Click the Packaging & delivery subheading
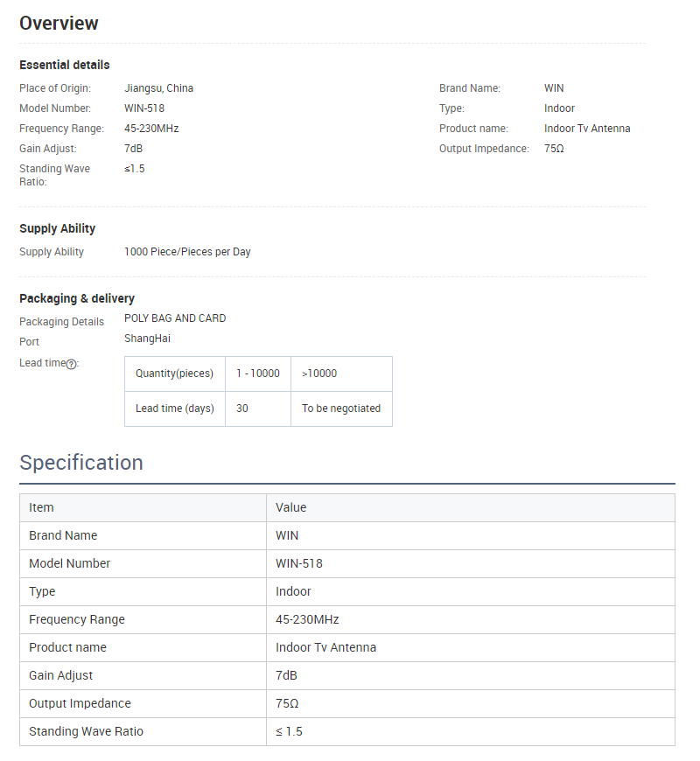 (x=77, y=298)
